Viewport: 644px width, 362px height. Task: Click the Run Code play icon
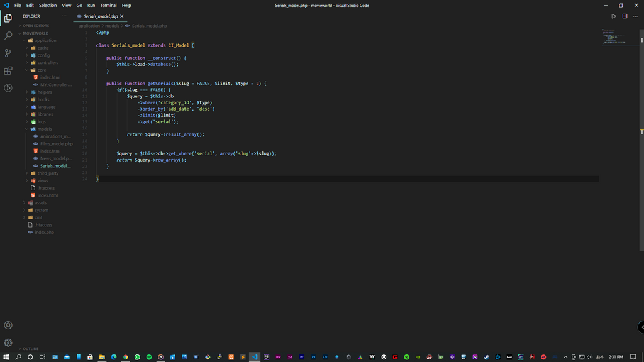(614, 16)
